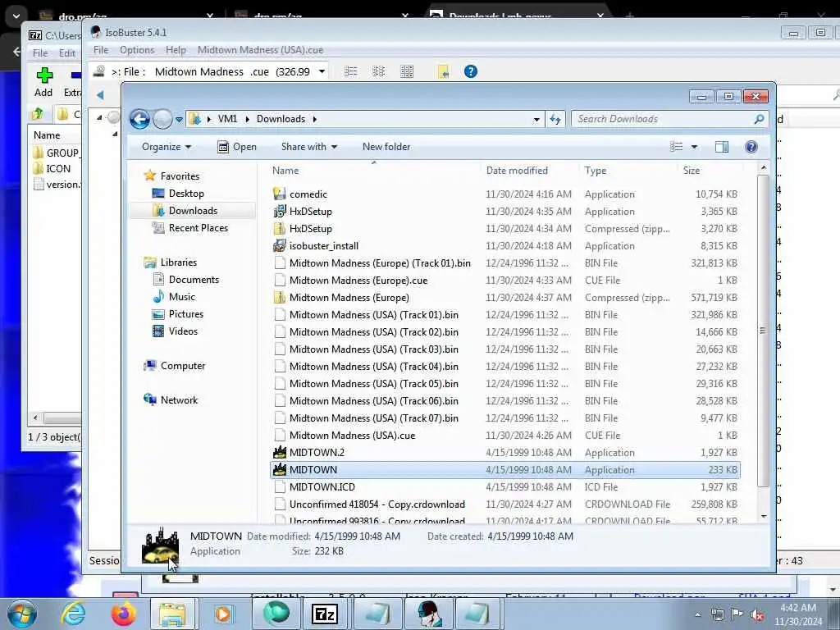Open Desktop in Favorites
This screenshot has width=840, height=630.
click(x=186, y=194)
